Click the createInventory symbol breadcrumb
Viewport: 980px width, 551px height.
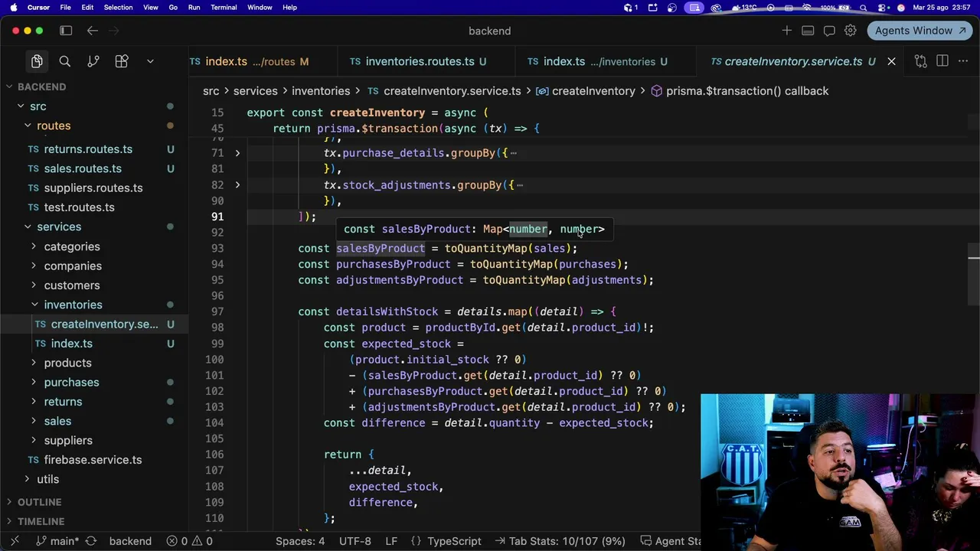586,91
